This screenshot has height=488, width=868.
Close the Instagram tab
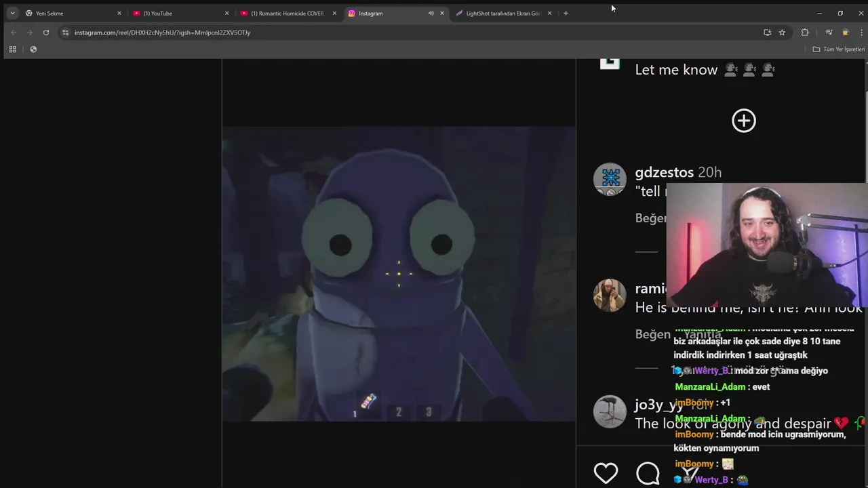point(442,13)
